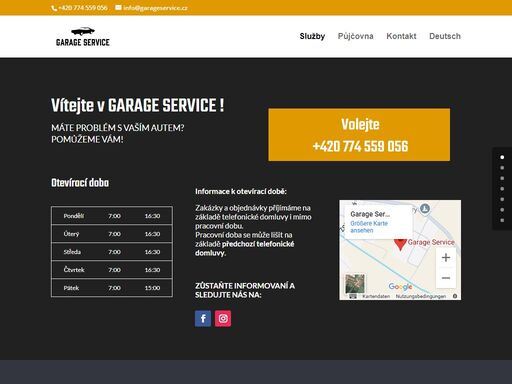Open the Kontakt menu item
The width and height of the screenshot is (512, 384).
coord(401,36)
